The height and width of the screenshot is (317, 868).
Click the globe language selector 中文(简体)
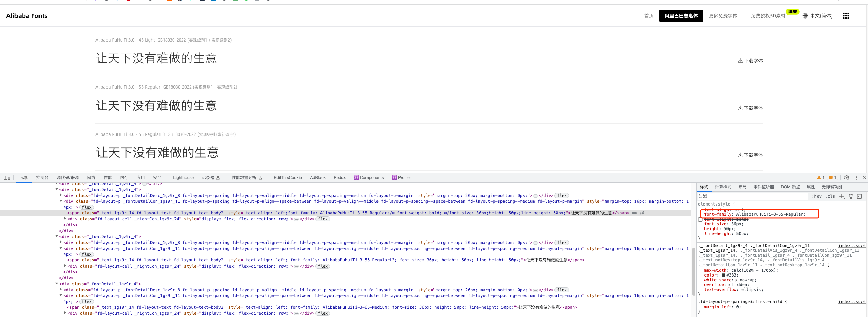pos(817,16)
